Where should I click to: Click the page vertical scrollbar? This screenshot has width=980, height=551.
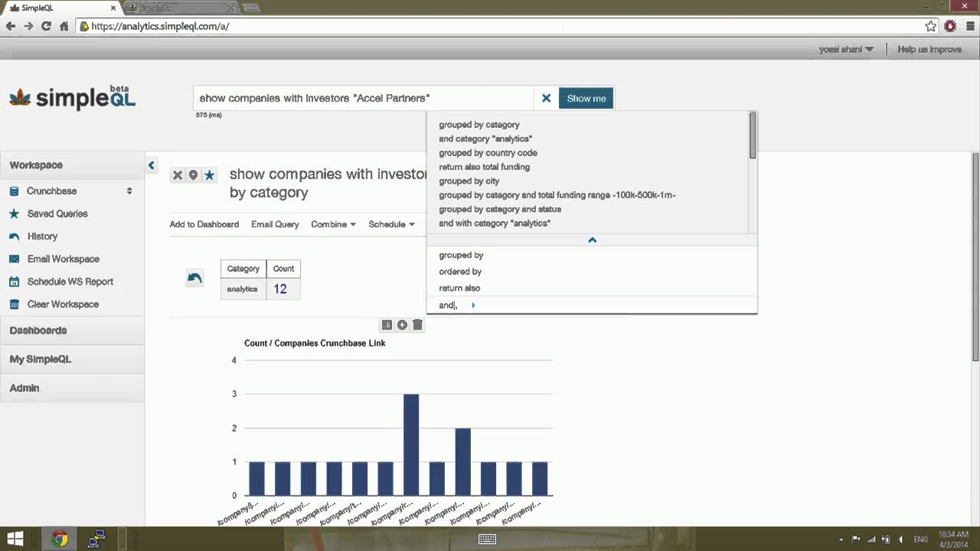[x=975, y=256]
